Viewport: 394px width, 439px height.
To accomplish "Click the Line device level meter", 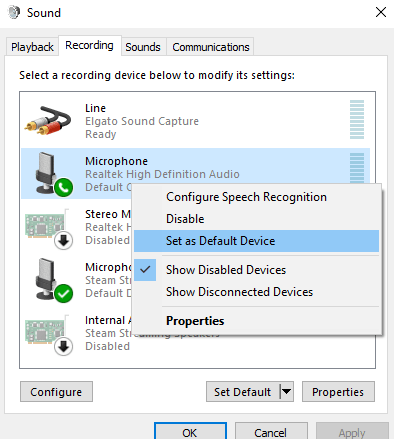I will tap(357, 119).
